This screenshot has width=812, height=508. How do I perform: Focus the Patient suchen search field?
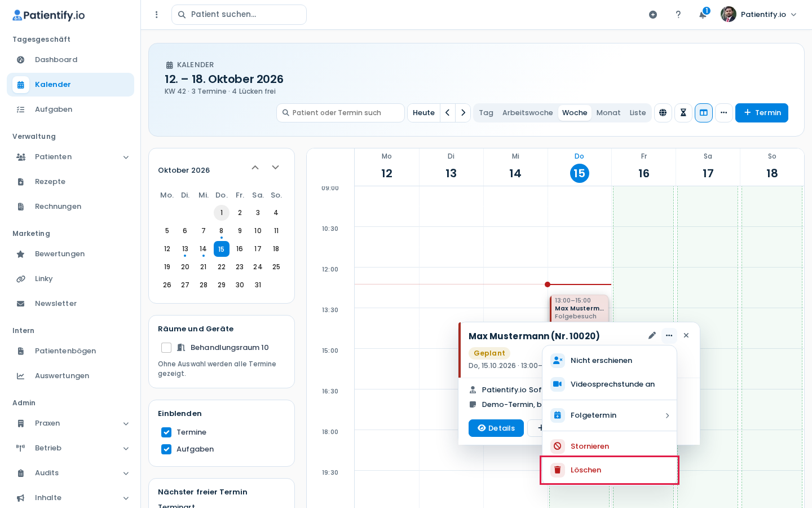[239, 15]
